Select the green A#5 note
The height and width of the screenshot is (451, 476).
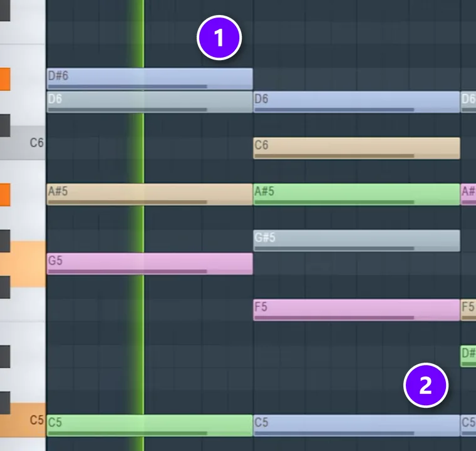pos(356,194)
